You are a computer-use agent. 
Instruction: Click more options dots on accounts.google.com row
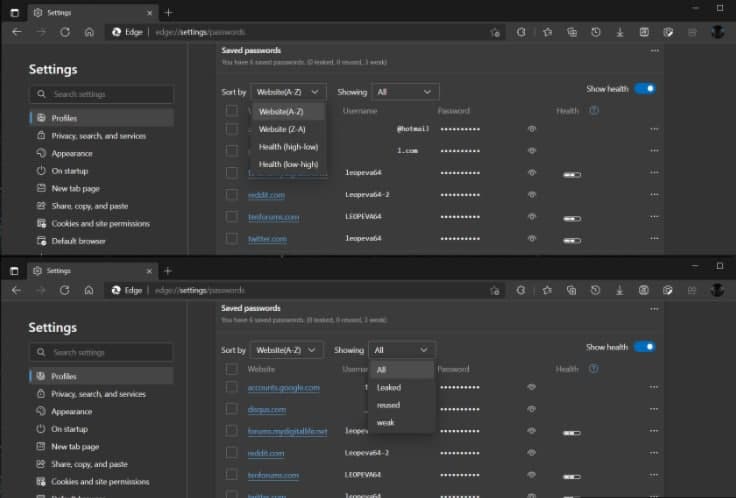point(655,387)
